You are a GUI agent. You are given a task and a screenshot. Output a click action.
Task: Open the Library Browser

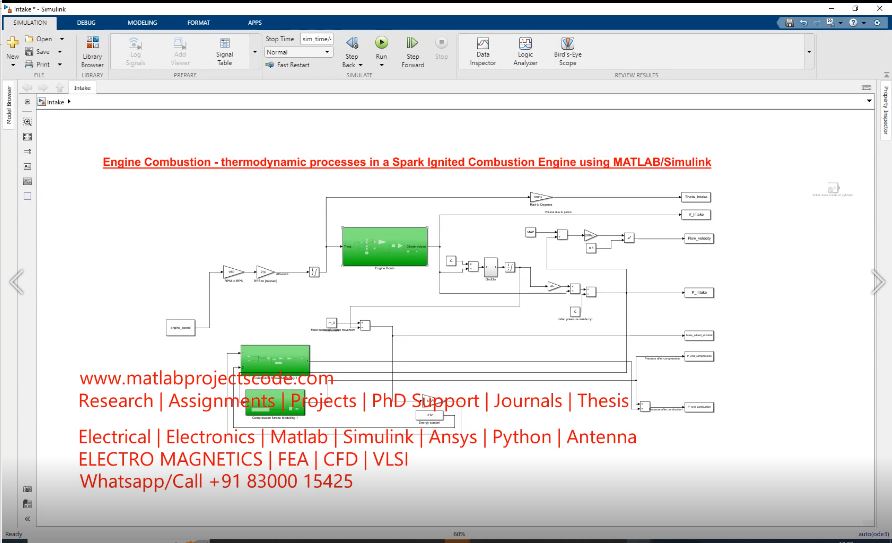pos(92,49)
